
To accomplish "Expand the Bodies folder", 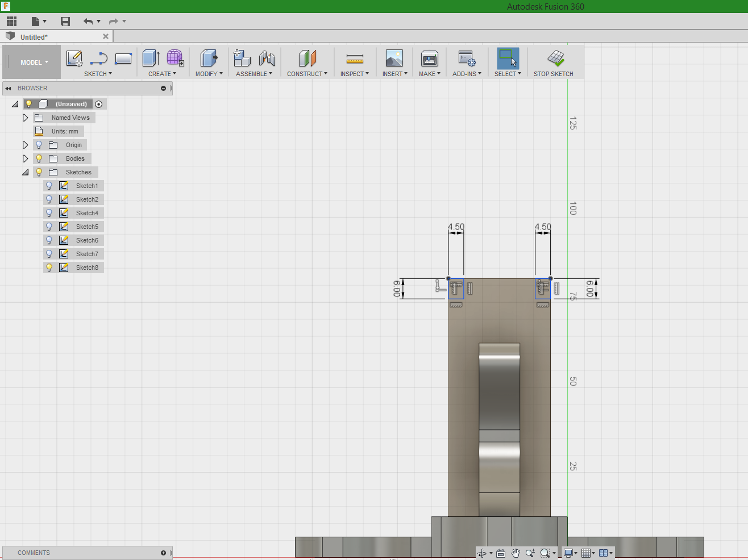I will tap(25, 158).
